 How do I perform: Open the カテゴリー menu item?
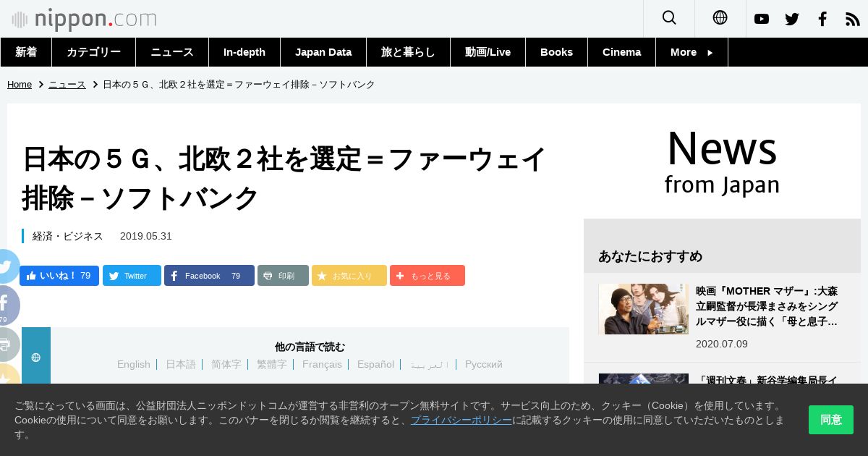(94, 52)
